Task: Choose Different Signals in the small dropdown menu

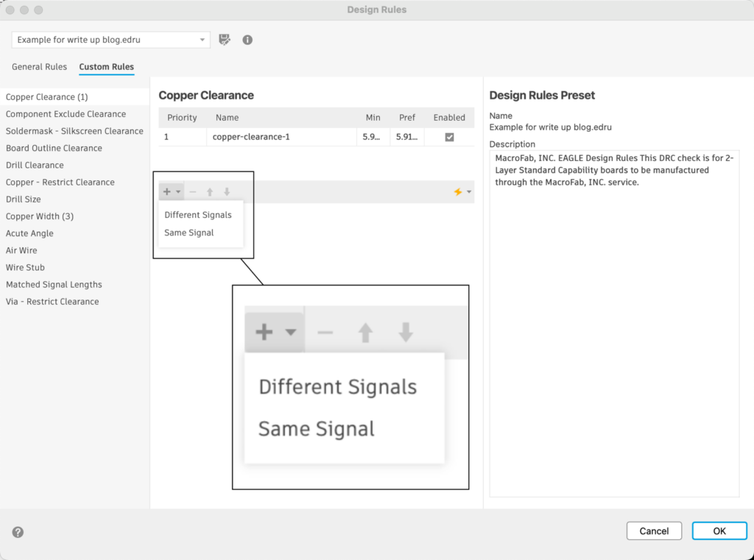Action: [x=198, y=215]
